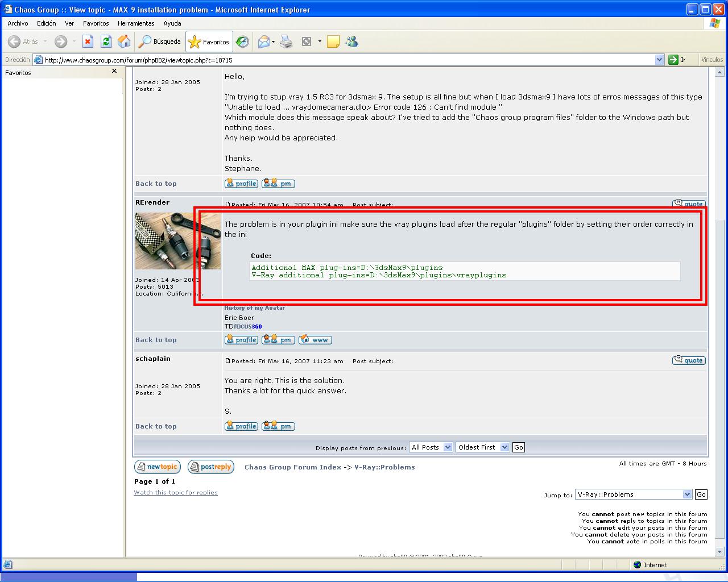Image resolution: width=728 pixels, height=582 pixels.
Task: Open the Jump to forum dropdown
Action: point(633,494)
